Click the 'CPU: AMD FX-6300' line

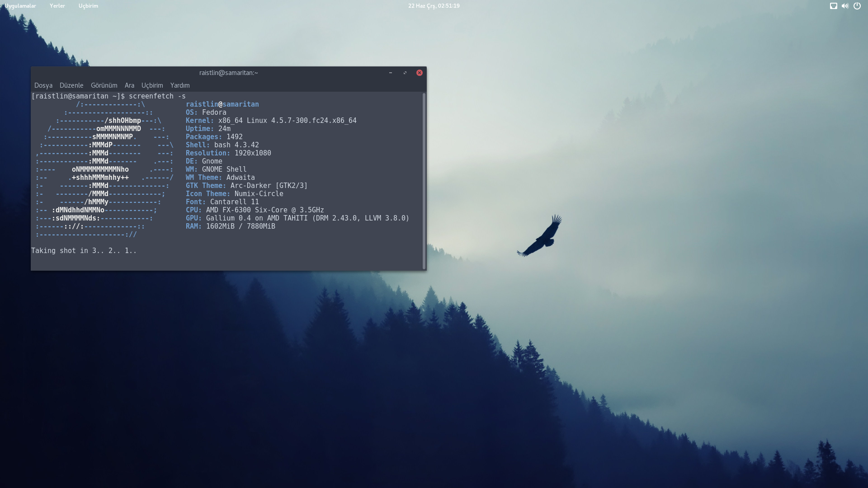coord(255,210)
